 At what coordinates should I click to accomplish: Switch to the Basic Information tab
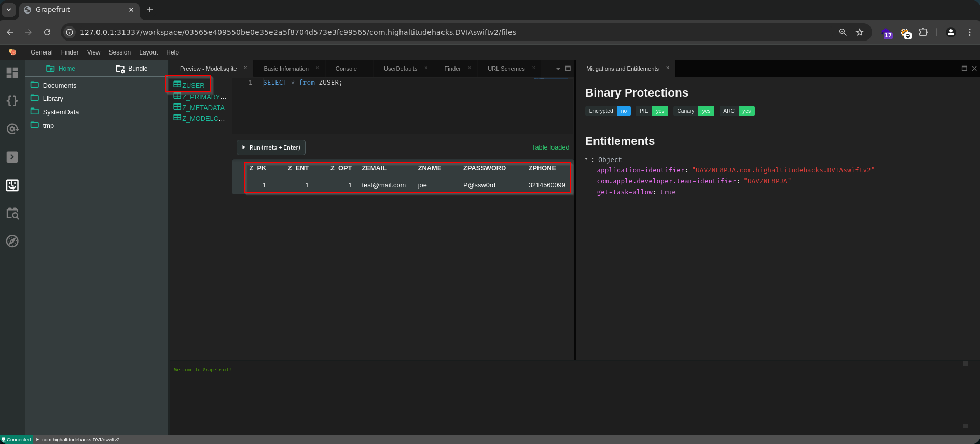point(286,69)
